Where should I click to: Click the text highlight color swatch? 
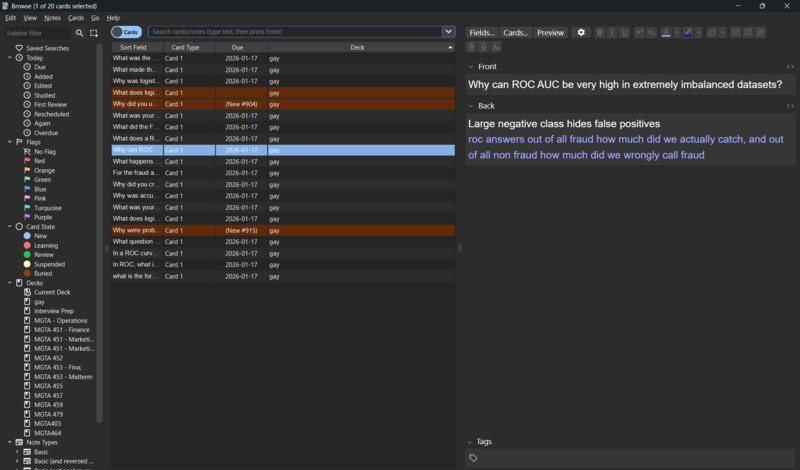click(x=687, y=33)
